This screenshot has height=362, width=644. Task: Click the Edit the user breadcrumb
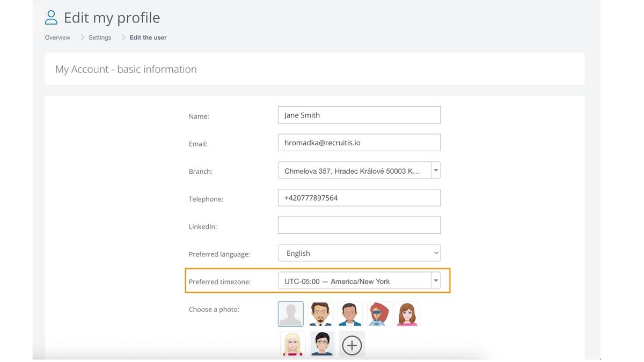pos(148,38)
